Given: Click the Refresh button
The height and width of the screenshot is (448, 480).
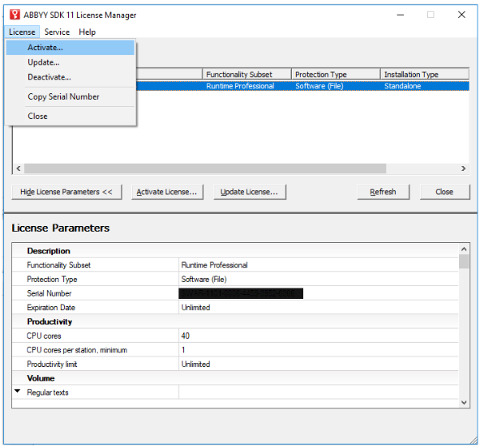Looking at the screenshot, I should [383, 192].
